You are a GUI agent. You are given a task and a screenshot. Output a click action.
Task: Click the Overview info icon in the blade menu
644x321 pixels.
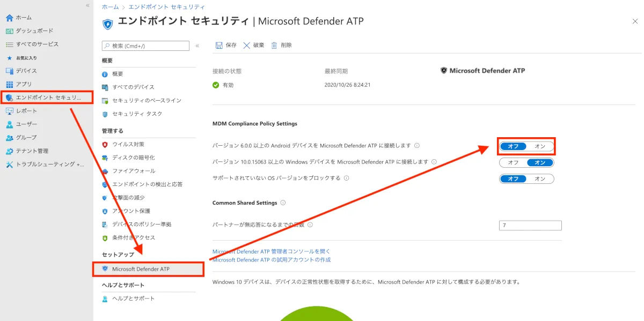tap(105, 74)
